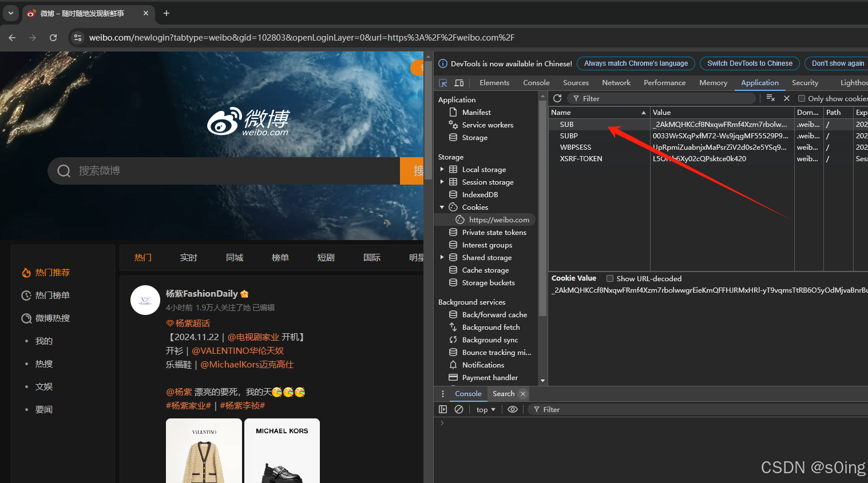Viewport: 868px width, 483px height.
Task: Switch to DevTools Console tab
Action: [536, 83]
